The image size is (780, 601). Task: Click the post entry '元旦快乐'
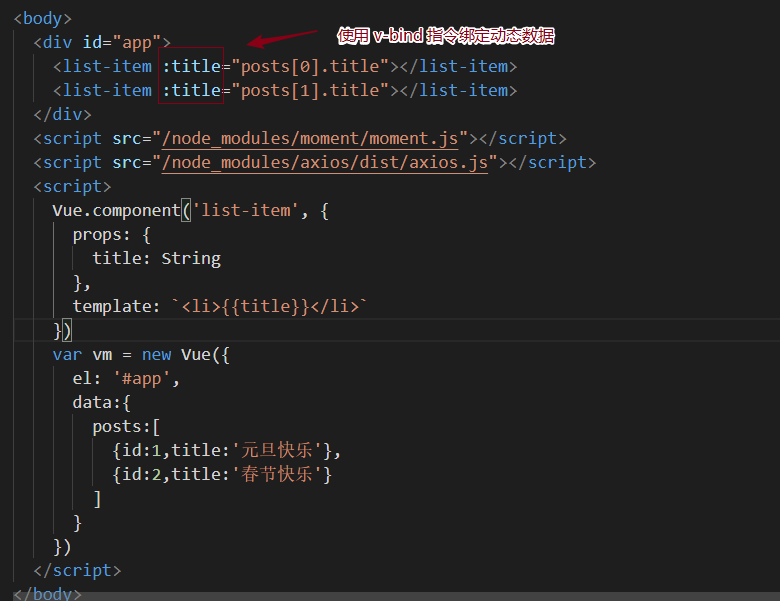226,450
